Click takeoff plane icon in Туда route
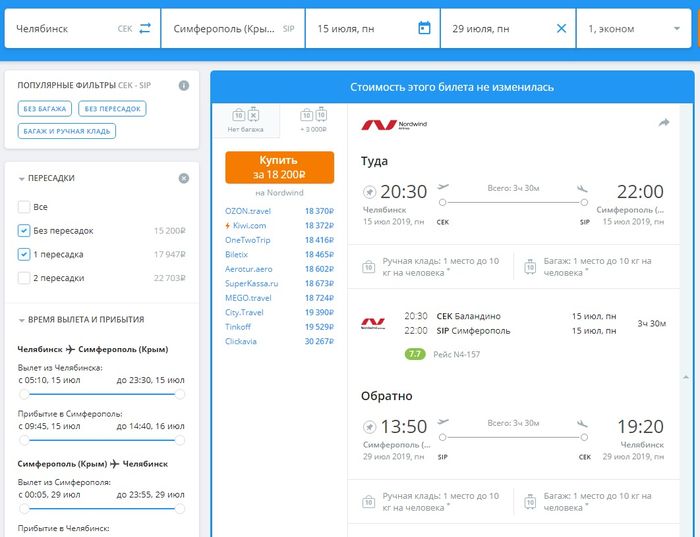 pyautogui.click(x=442, y=187)
